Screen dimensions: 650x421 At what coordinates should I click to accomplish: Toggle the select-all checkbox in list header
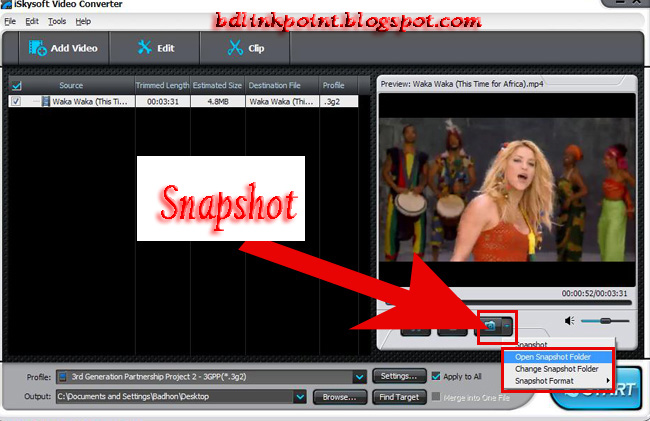tap(17, 86)
